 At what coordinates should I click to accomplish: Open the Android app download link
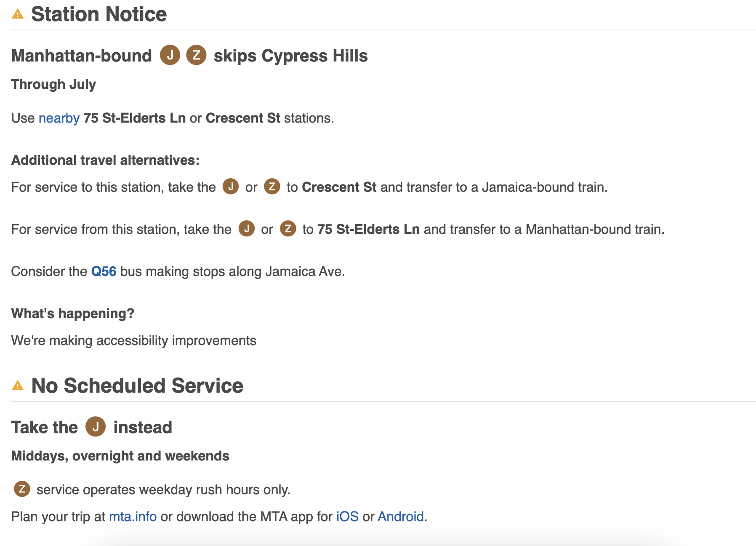pyautogui.click(x=400, y=517)
